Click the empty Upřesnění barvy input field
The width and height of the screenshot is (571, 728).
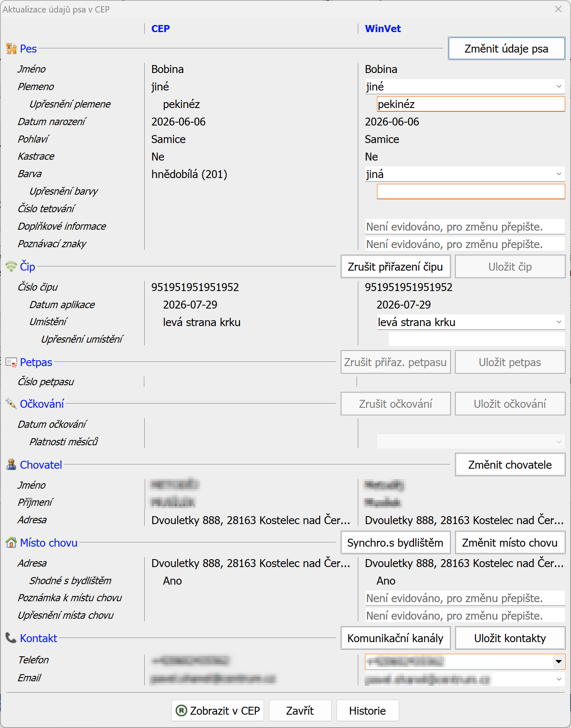click(471, 192)
